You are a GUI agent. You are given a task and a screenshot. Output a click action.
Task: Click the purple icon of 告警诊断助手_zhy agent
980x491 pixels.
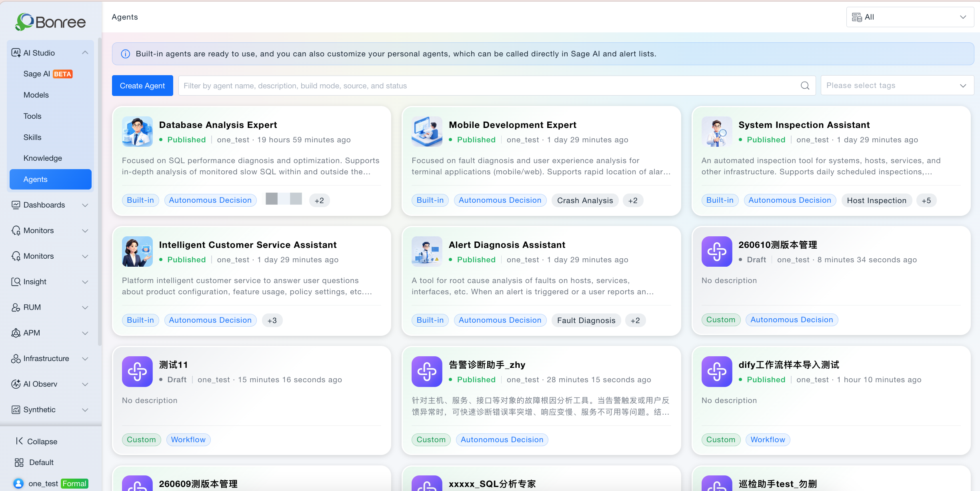coord(427,371)
